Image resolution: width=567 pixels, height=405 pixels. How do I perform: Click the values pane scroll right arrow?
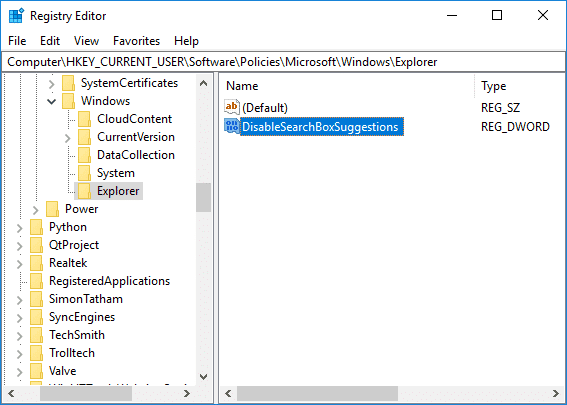[556, 393]
